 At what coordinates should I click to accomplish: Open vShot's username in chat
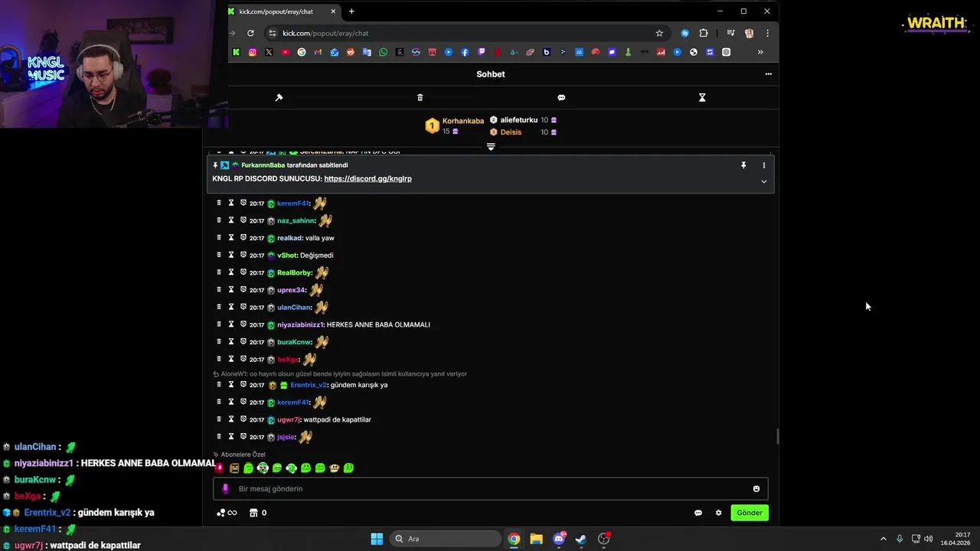pyautogui.click(x=286, y=256)
